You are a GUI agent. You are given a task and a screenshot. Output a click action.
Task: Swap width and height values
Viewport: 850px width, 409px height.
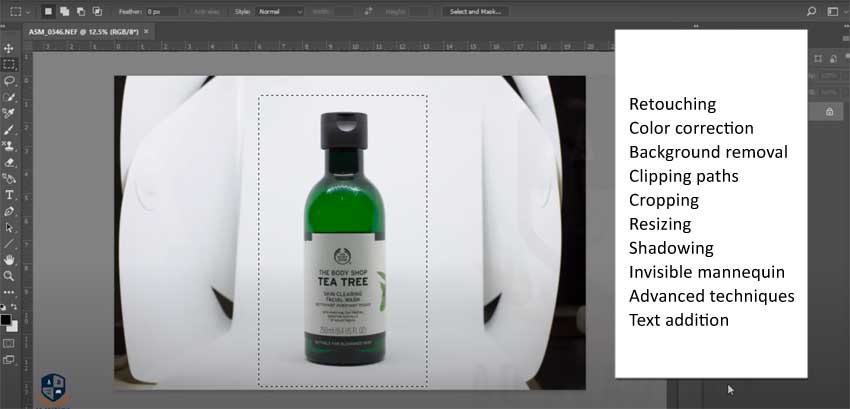click(369, 11)
